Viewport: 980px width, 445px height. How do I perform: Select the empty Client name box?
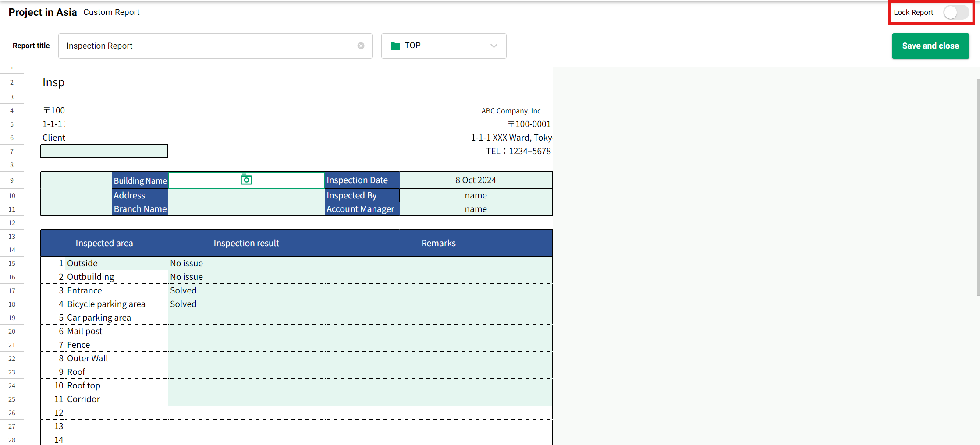coord(104,151)
